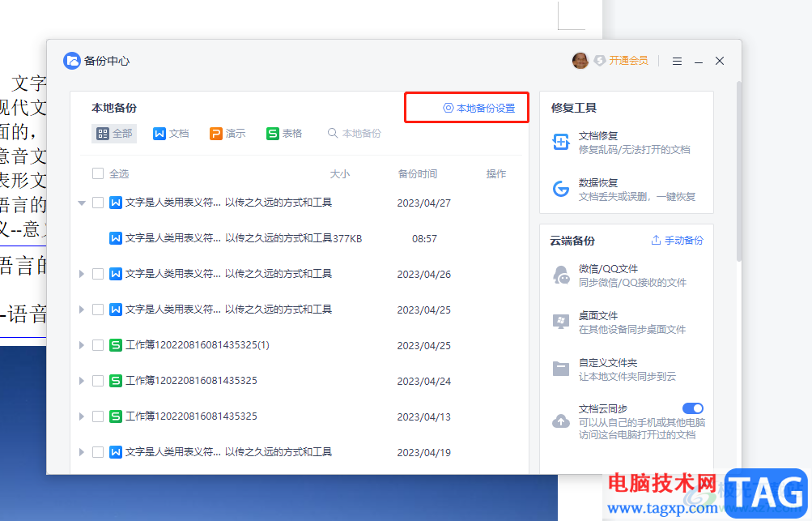Expand the 2023/04/24 workbook group

[x=81, y=381]
